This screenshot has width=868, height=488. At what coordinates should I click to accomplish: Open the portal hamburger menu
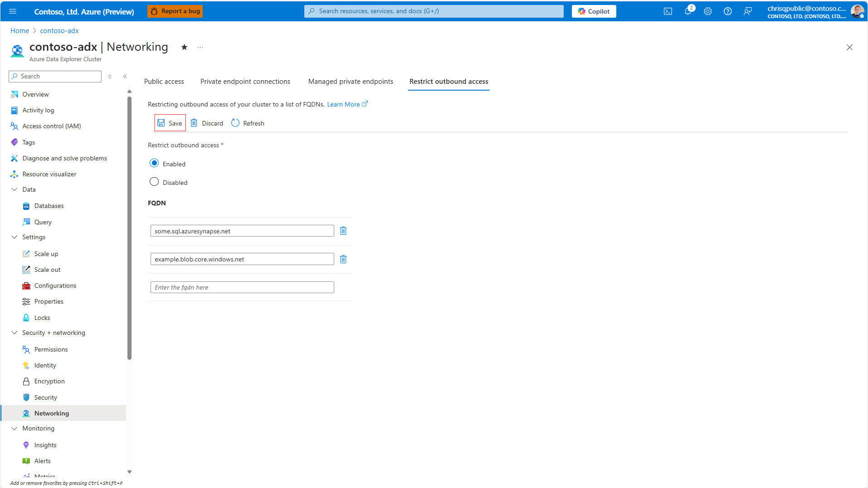13,11
